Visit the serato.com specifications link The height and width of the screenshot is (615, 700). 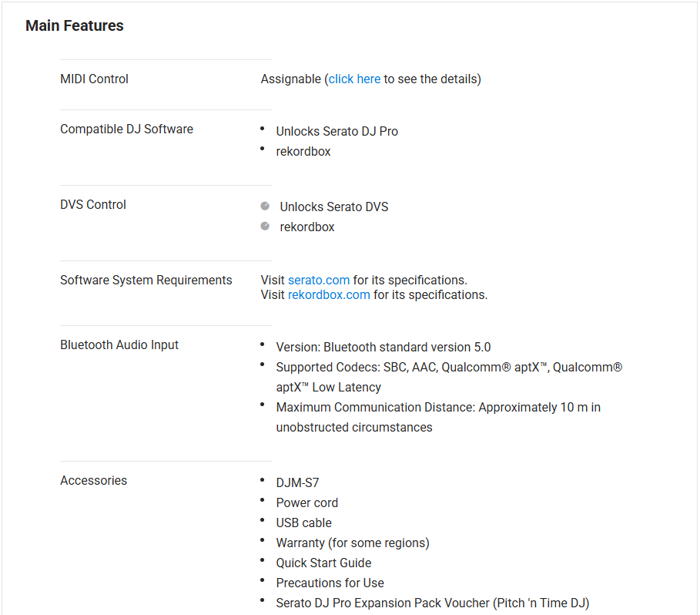pyautogui.click(x=319, y=280)
